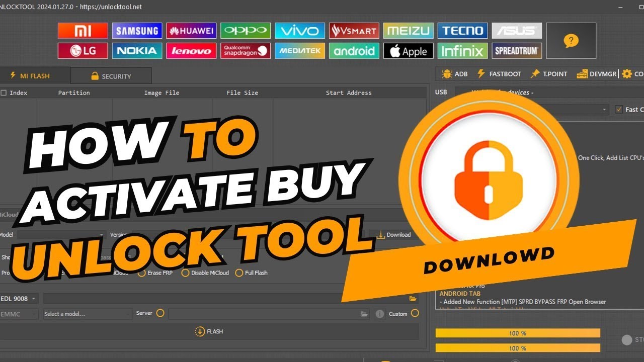
Task: Select the MediaTek brand icon
Action: coord(300,51)
